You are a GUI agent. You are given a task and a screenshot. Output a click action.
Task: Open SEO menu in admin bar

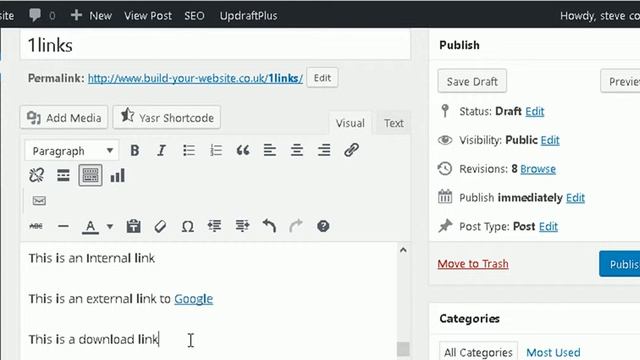[x=194, y=16]
